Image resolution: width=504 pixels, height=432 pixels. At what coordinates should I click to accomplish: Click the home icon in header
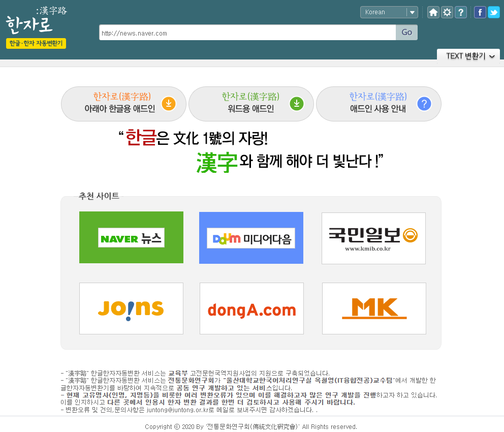pyautogui.click(x=433, y=13)
